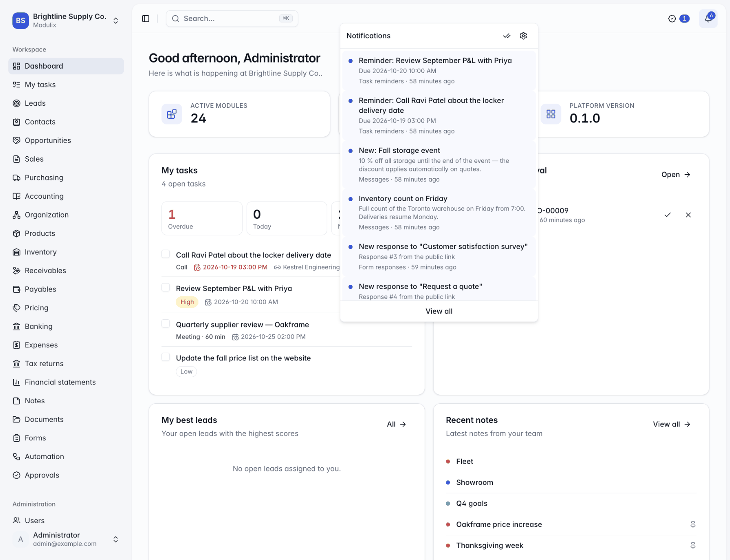Approve the pending item with checkmark
Viewport: 730px width, 560px height.
coord(668,215)
